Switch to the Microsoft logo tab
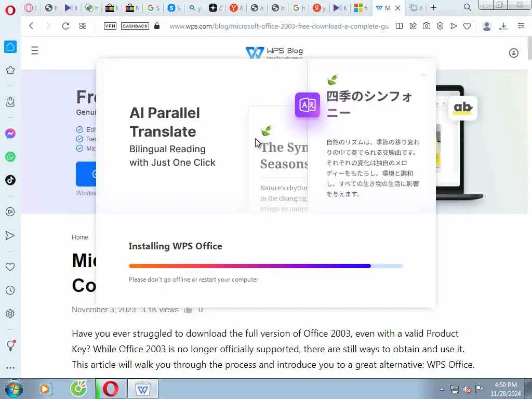 coord(361,8)
